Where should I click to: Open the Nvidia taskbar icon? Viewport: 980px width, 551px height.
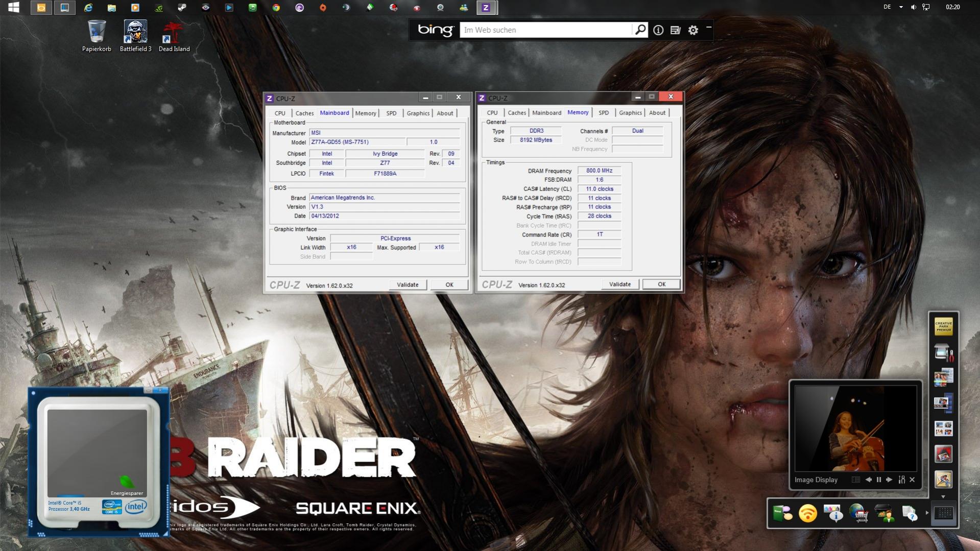(159, 8)
